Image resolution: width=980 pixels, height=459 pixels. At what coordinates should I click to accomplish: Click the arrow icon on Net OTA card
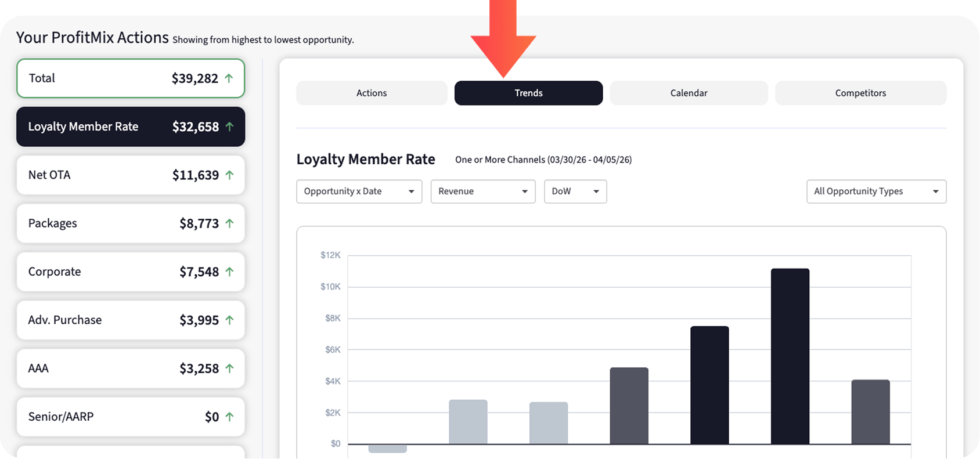click(229, 175)
